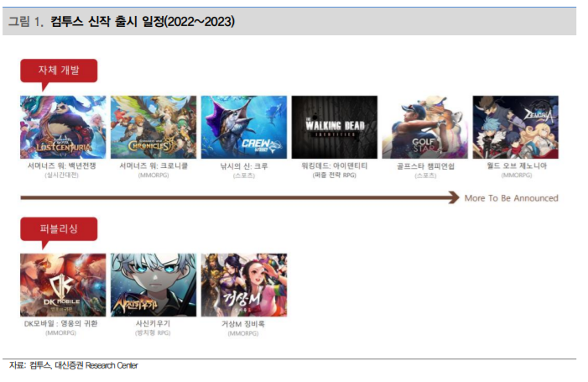
Task: Click (스포츠) under 골프스타 챔피언쉽
Action: [x=425, y=175]
